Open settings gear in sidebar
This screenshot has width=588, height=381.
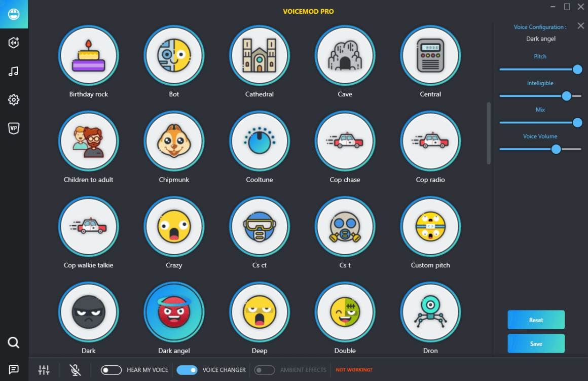click(x=14, y=100)
